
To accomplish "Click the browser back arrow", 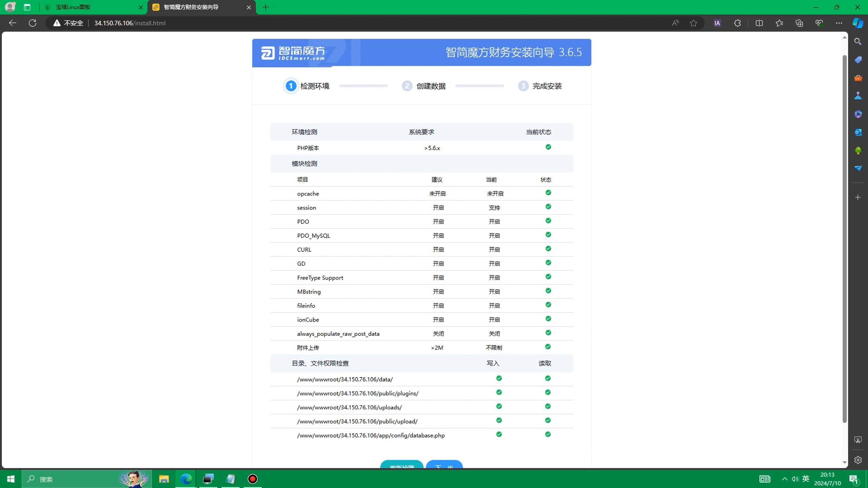I will tap(13, 23).
